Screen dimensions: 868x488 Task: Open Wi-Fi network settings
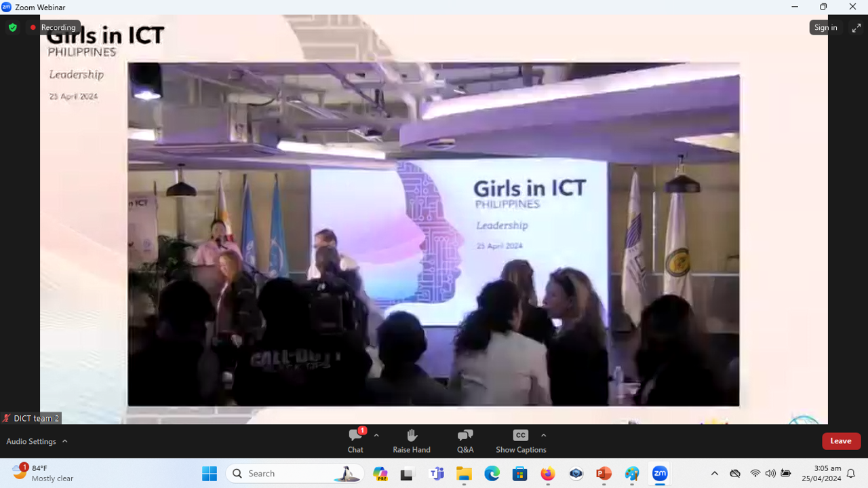pos(755,474)
